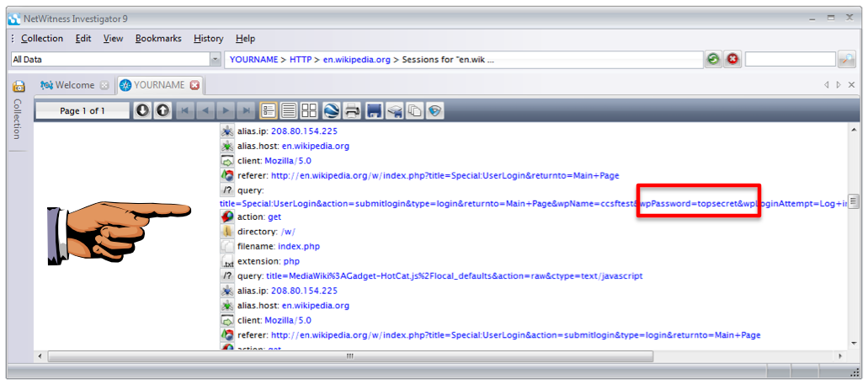
Task: Click referer link ending returnto=Main+Page under first client
Action: coord(445,175)
